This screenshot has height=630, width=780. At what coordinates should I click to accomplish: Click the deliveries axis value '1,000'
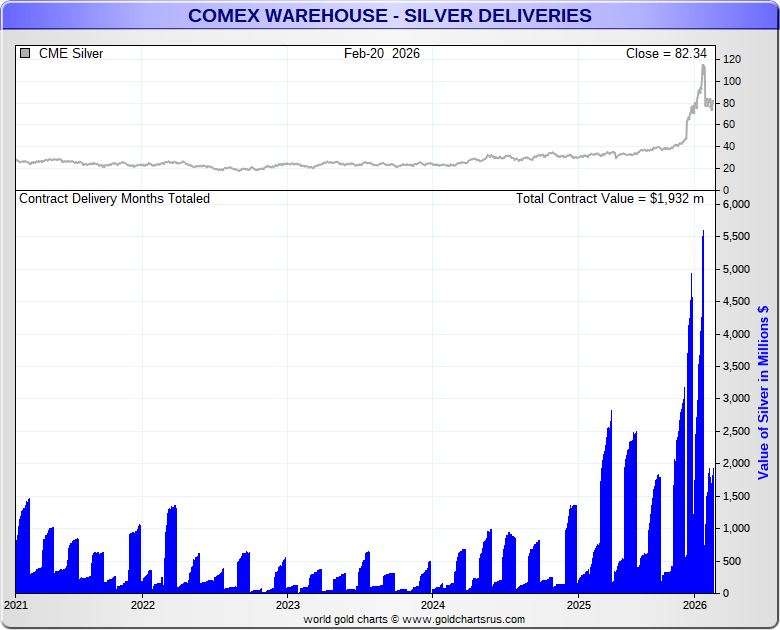click(x=736, y=528)
